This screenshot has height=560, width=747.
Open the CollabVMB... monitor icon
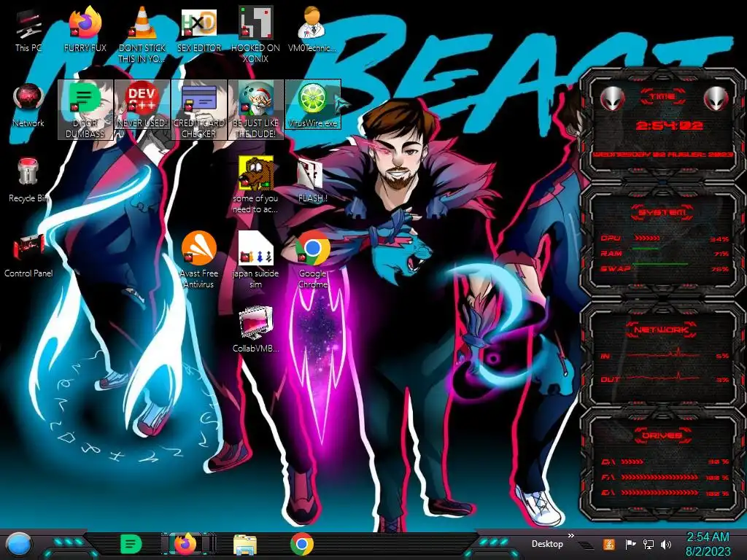tap(255, 330)
